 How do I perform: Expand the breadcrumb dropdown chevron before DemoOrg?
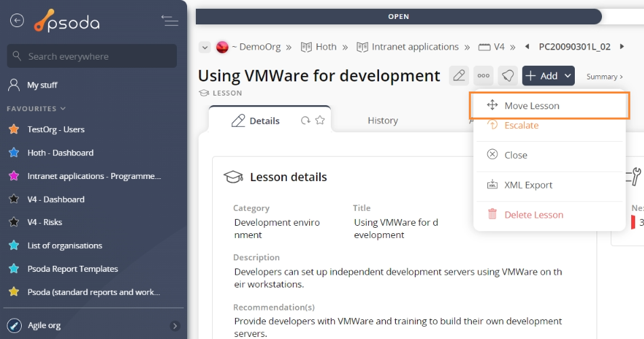[205, 47]
